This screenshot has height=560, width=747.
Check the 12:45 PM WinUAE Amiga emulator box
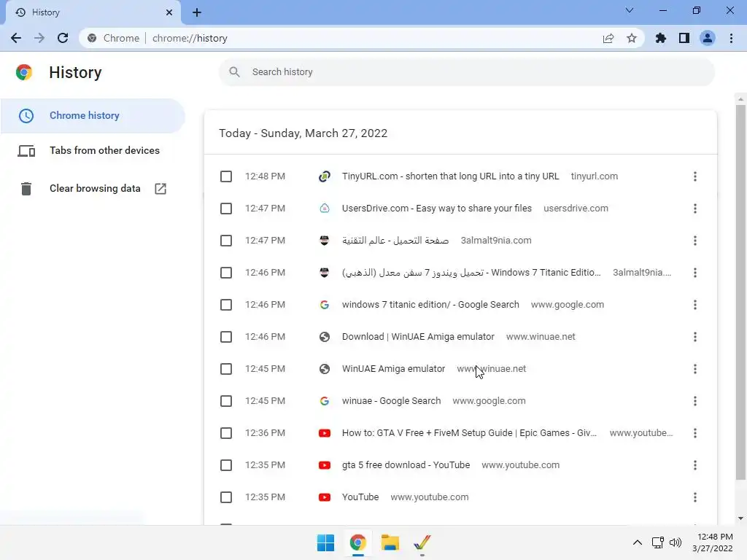(x=226, y=369)
